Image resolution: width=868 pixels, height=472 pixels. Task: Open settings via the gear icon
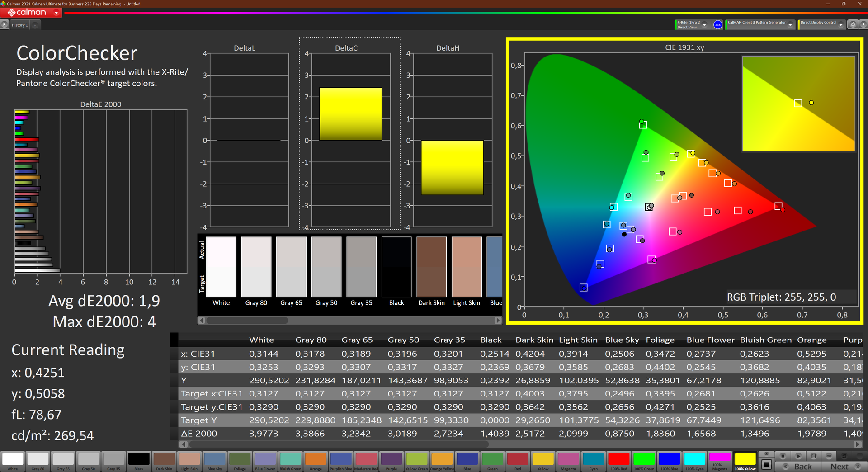(853, 25)
